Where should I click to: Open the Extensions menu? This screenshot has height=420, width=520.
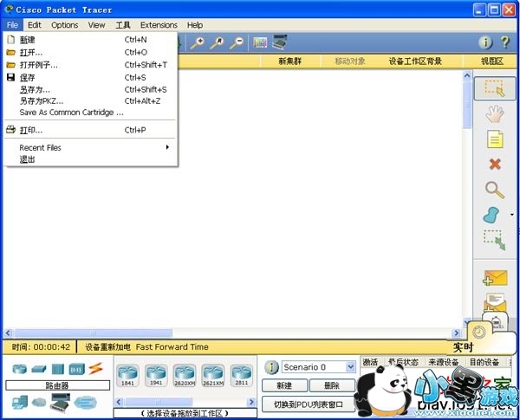(159, 25)
